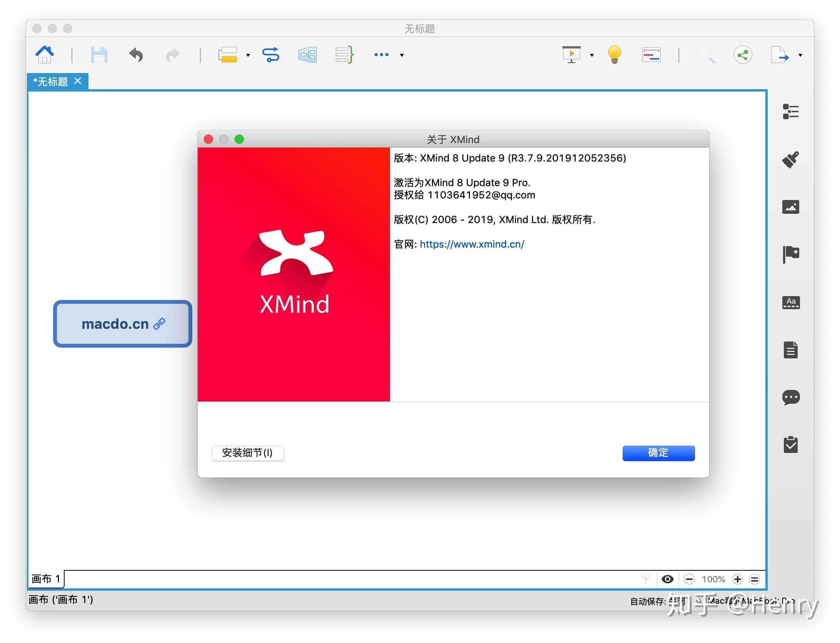Open the Task info clipboard panel
Screen dimensions: 840x643
(x=791, y=445)
